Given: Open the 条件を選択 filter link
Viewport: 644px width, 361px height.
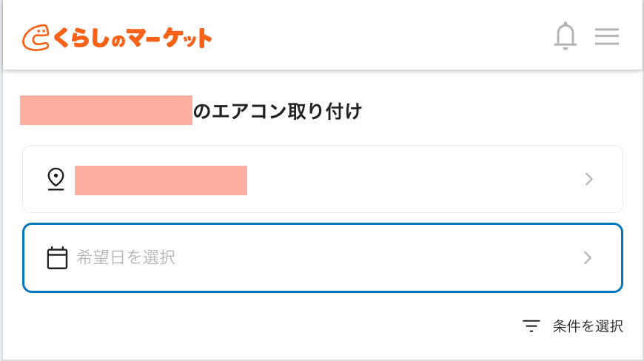Looking at the screenshot, I should [588, 326].
